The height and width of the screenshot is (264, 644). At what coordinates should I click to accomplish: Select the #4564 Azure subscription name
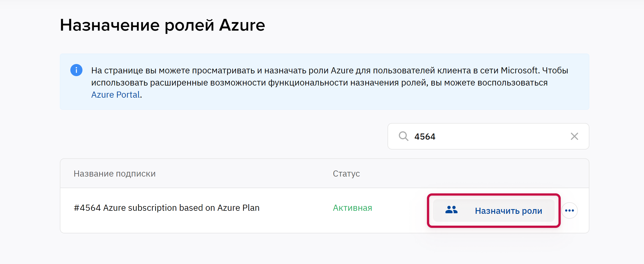point(167,208)
